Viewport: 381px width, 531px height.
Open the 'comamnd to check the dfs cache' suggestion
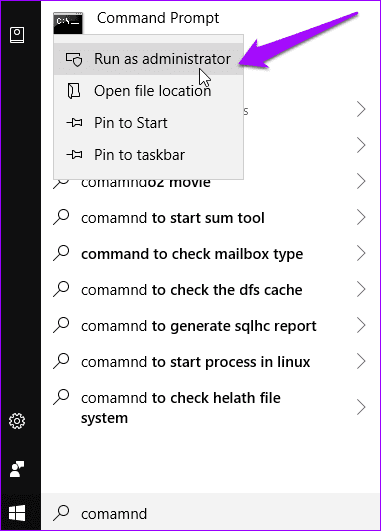point(210,290)
